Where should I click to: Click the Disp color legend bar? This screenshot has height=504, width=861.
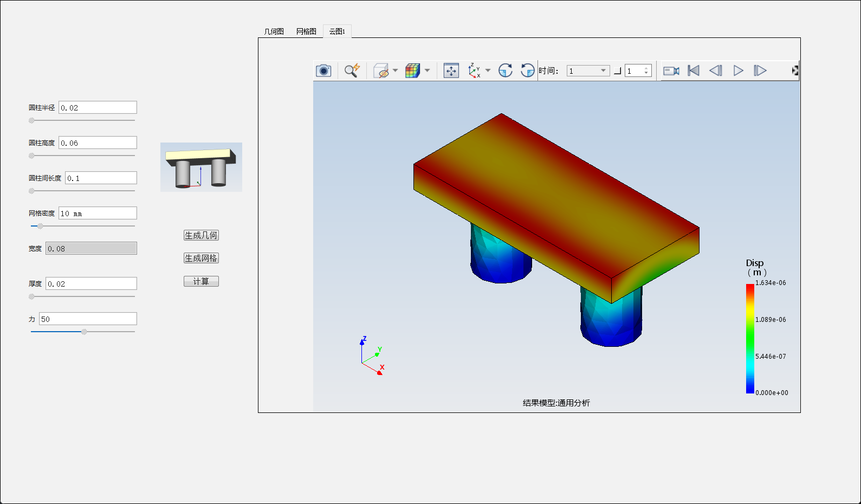750,338
